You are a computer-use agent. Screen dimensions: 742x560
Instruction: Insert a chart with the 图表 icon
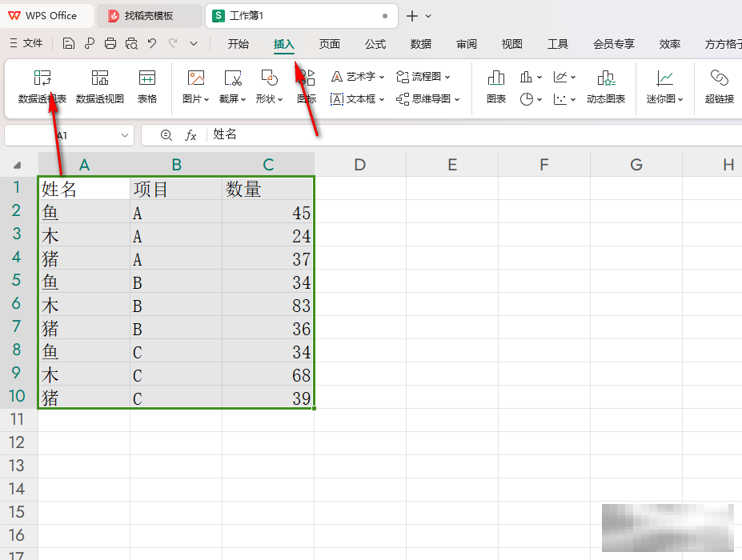(495, 86)
